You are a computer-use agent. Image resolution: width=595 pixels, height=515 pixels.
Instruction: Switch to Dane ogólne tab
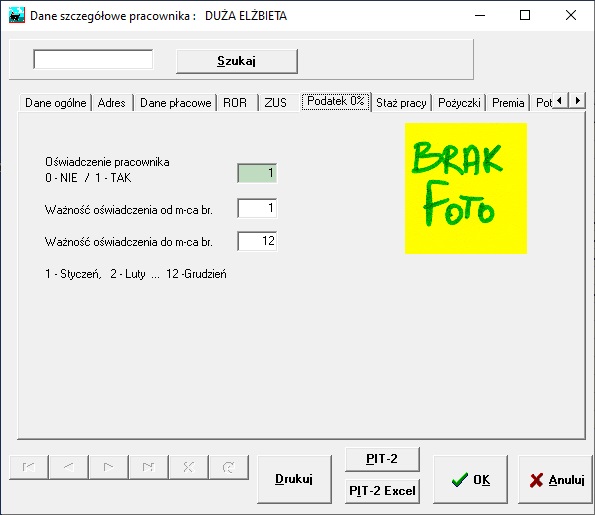[x=55, y=103]
